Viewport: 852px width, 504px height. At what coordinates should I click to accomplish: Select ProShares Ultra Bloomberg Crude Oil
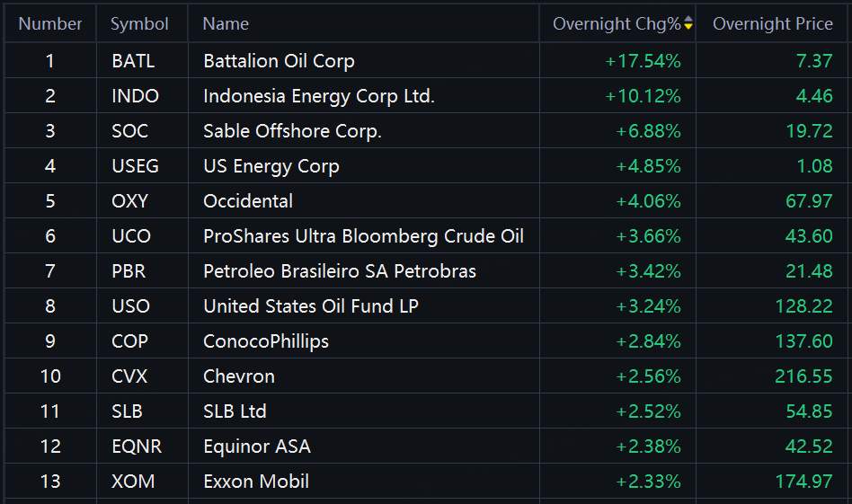[363, 236]
